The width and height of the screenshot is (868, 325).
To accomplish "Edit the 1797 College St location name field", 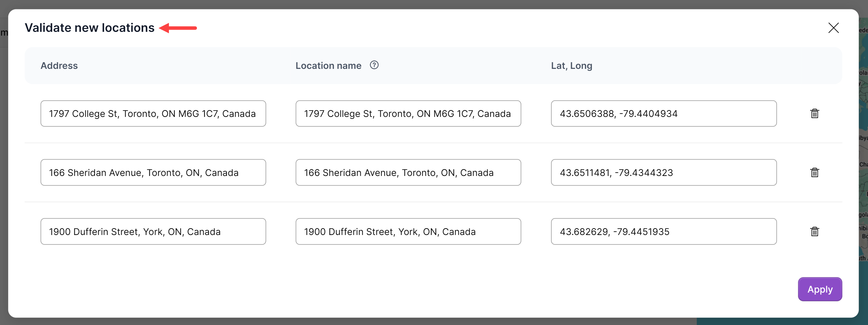I will 408,114.
